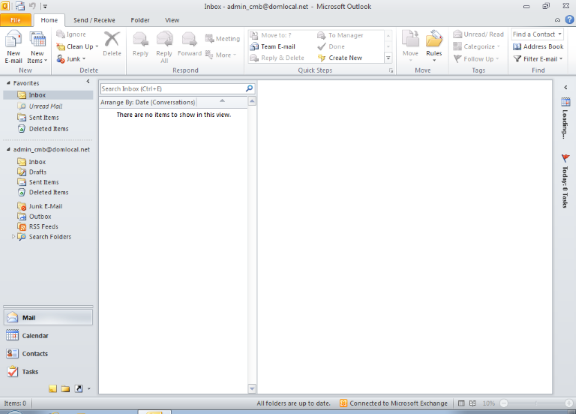The image size is (576, 414).
Task: Click Arrange By: Date (Conversations) header
Action: tap(148, 102)
